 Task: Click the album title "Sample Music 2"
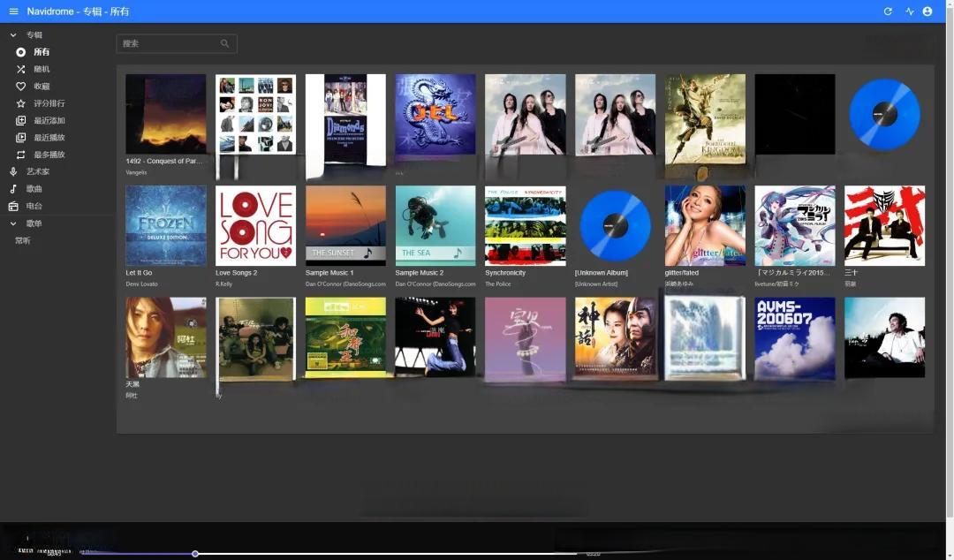420,273
